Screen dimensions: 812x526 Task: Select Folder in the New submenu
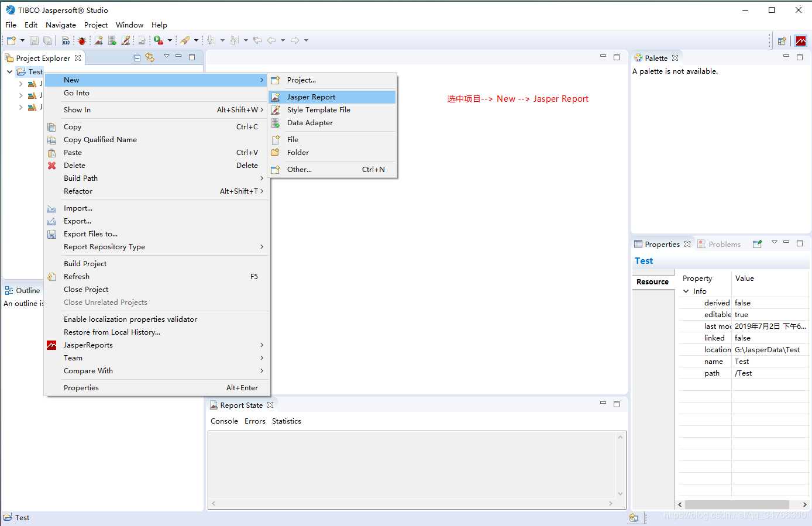[x=332, y=152]
